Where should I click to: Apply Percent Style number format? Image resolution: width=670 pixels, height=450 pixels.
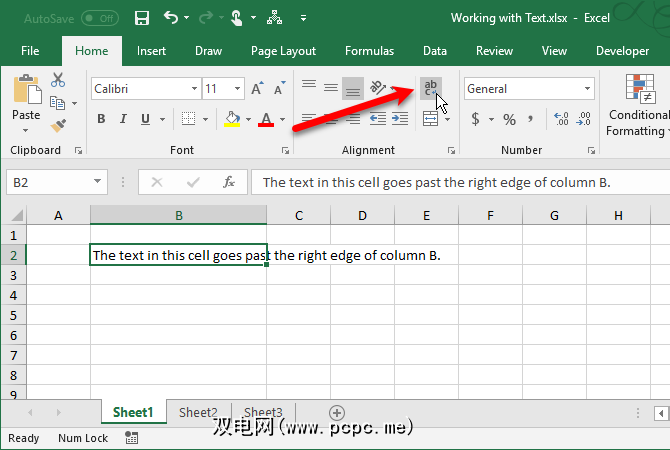tap(509, 119)
